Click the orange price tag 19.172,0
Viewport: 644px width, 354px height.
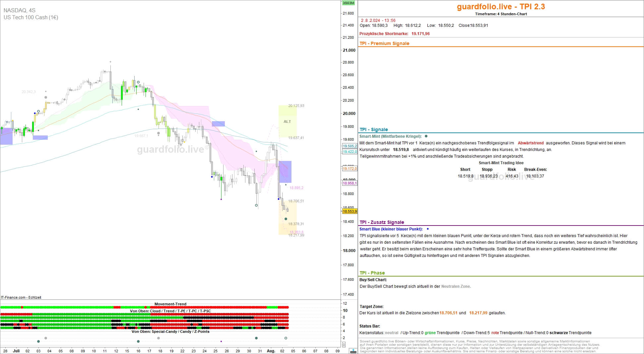(x=350, y=169)
